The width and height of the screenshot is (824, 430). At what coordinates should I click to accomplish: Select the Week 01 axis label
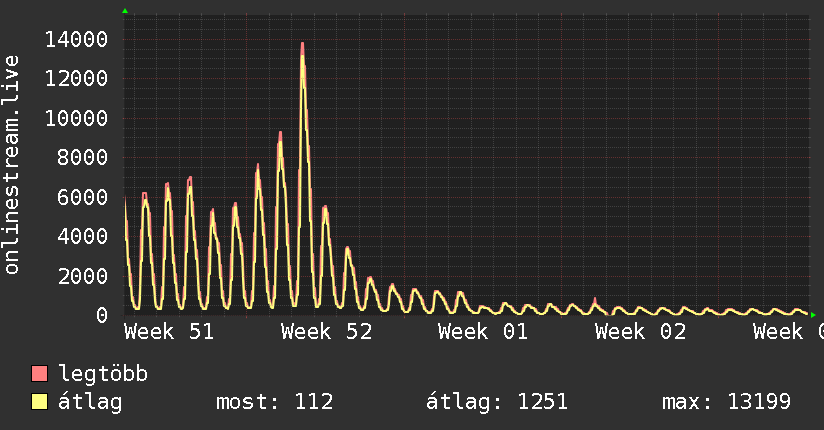click(x=483, y=331)
